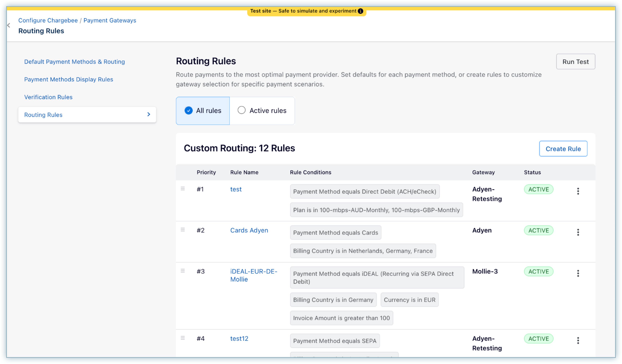Open the rule named test
The width and height of the screenshot is (622, 364).
point(236,189)
